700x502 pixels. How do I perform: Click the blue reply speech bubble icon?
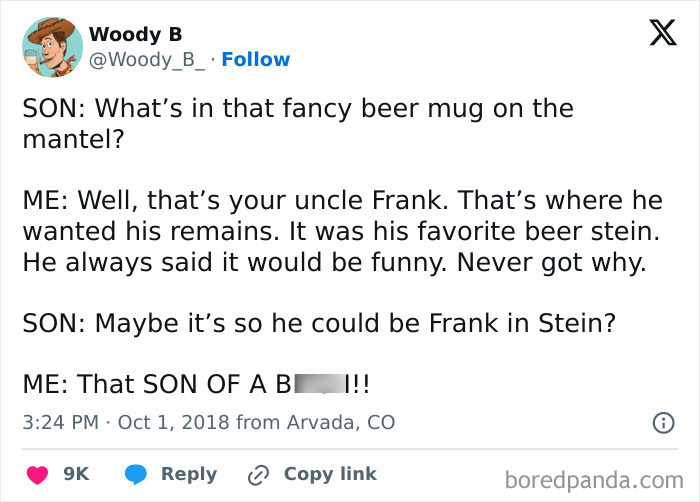click(138, 474)
